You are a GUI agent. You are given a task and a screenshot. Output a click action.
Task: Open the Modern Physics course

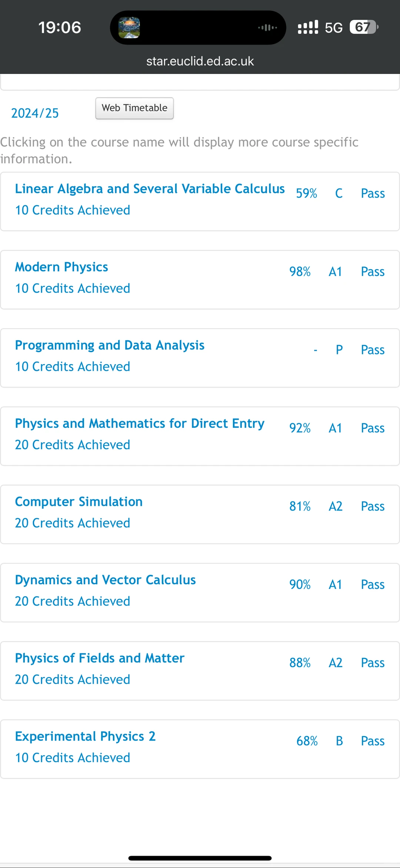click(x=61, y=267)
